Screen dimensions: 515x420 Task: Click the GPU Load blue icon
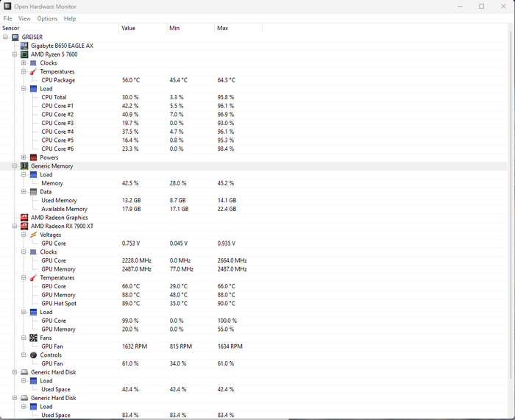tap(33, 312)
